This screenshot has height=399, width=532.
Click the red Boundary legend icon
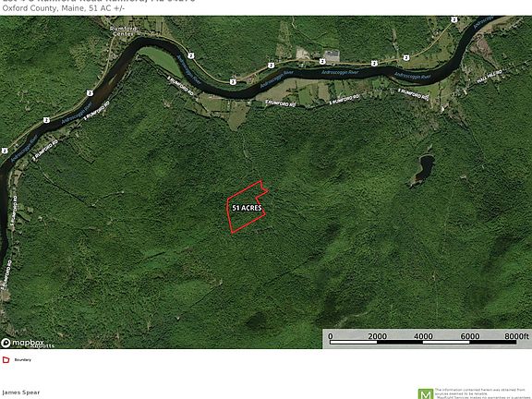[6, 359]
